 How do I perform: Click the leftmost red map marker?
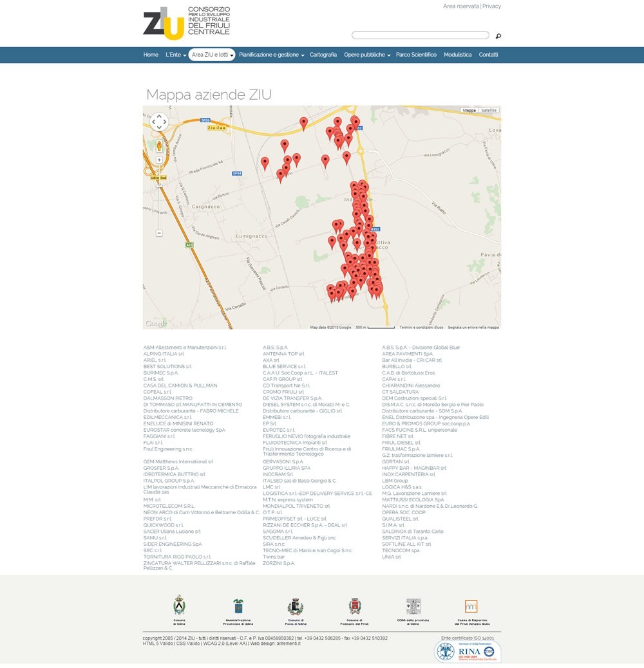pos(265,163)
